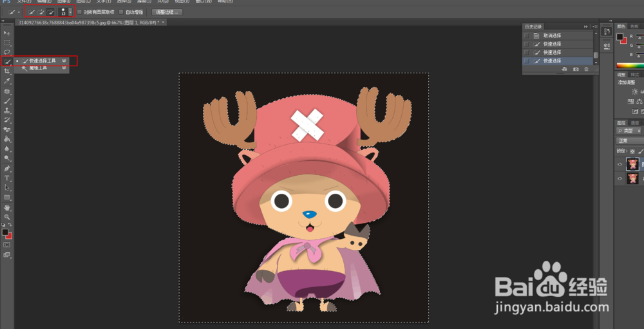Choose Add to Selection mode in options bar
Screen dimensions: 644x329
pos(41,12)
